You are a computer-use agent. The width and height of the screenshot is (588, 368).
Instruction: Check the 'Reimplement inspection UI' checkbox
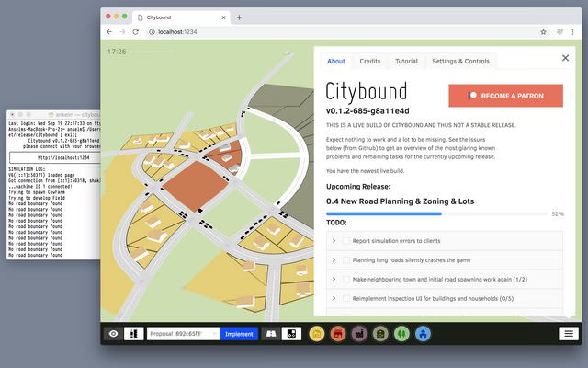click(x=346, y=298)
